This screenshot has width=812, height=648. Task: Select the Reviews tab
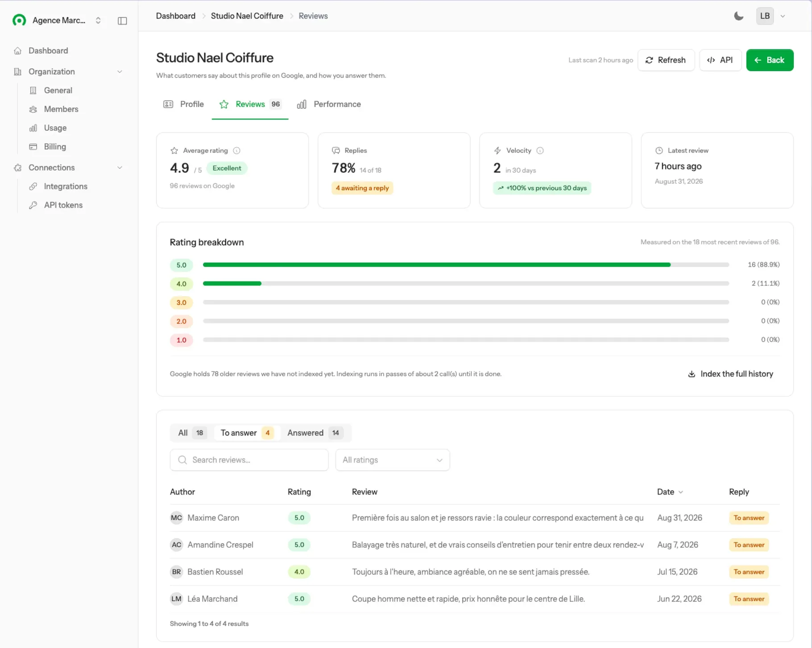(x=250, y=104)
